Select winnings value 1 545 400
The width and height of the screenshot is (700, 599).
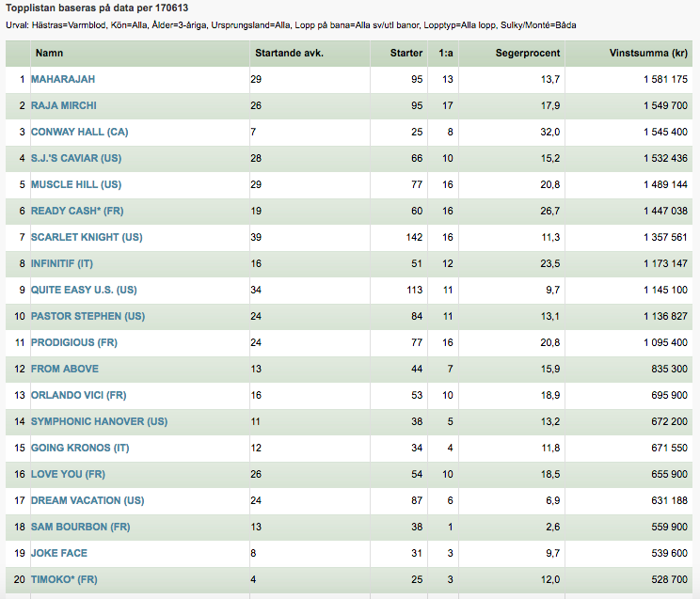click(x=665, y=133)
